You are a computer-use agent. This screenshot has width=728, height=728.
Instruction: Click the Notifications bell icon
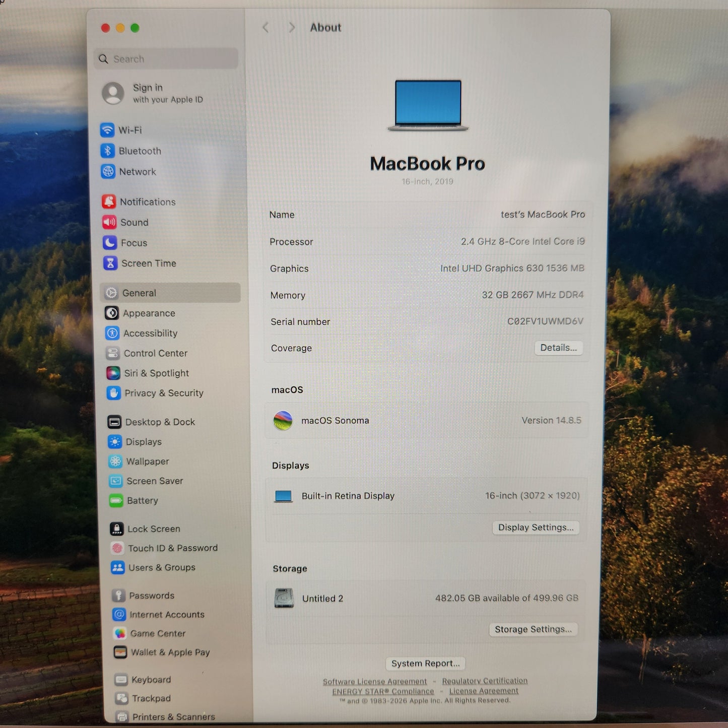pos(109,202)
